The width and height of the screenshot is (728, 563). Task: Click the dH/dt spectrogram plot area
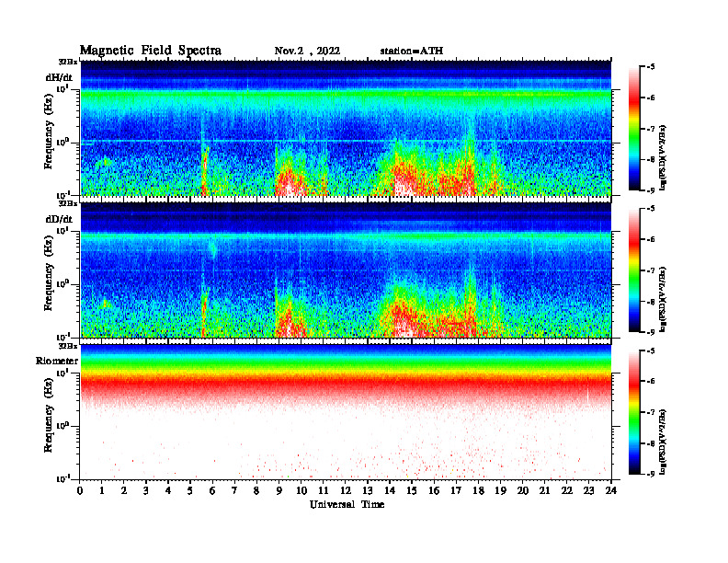click(x=346, y=128)
